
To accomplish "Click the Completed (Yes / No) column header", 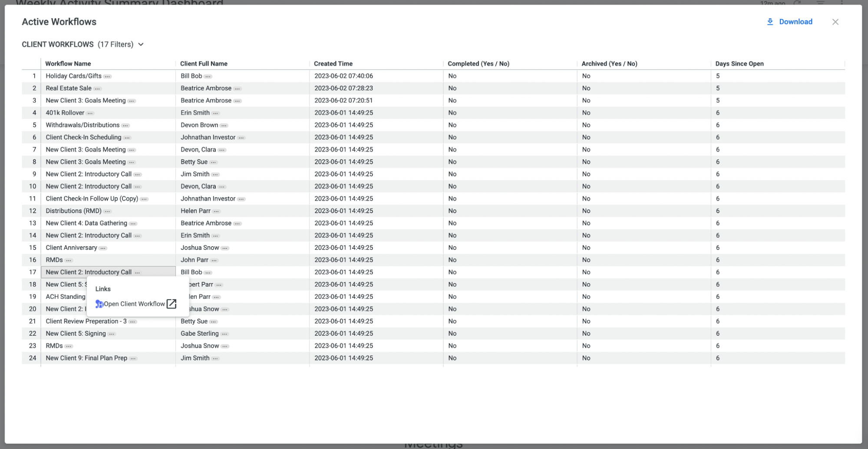I will click(479, 63).
